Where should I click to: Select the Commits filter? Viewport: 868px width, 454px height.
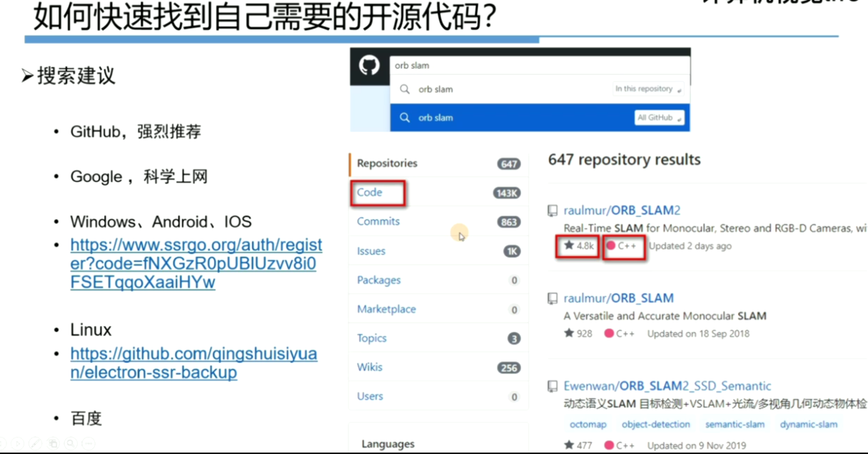[438, 222]
